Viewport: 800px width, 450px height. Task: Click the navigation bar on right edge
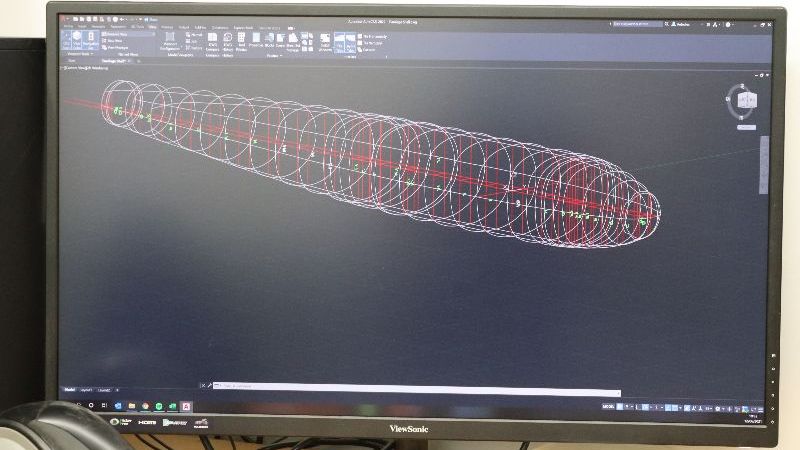click(764, 165)
